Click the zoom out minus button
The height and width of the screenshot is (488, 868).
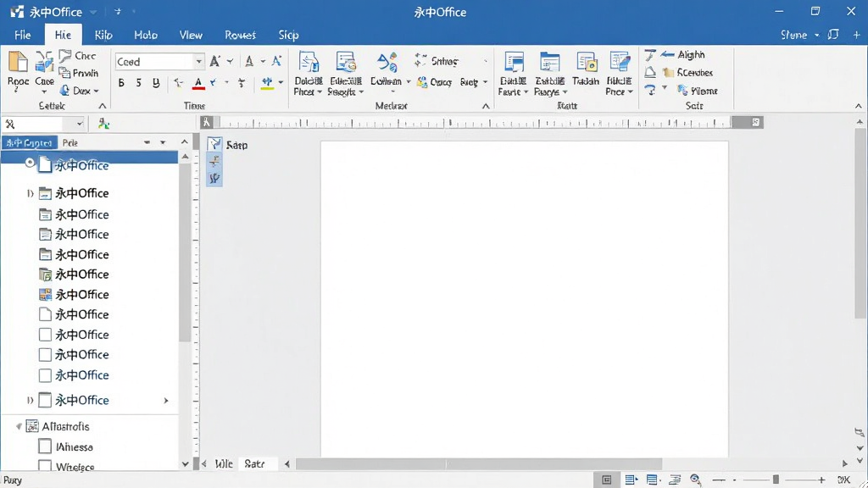(719, 480)
